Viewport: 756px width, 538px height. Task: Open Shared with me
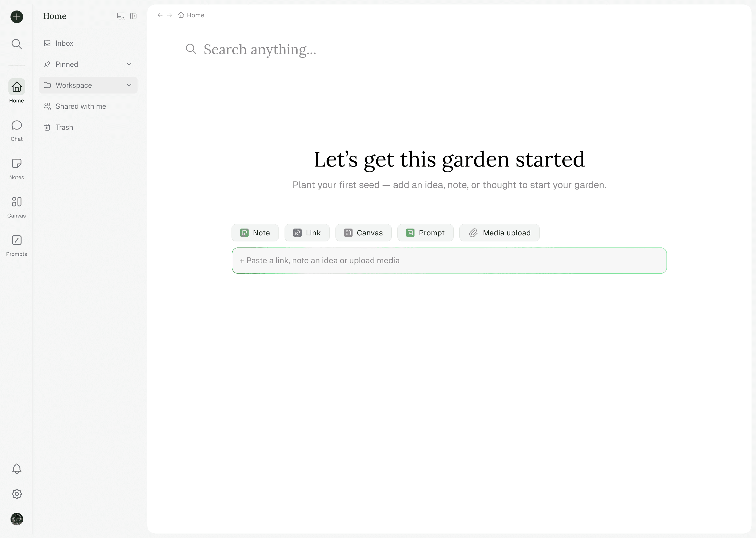tap(80, 106)
